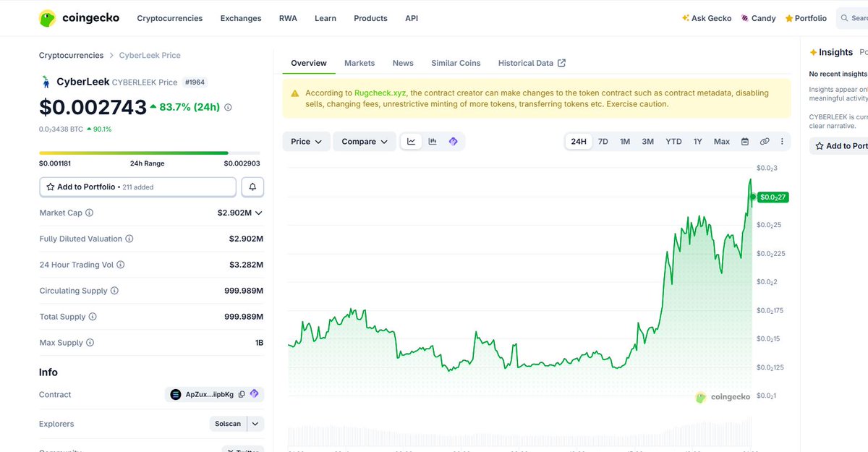The height and width of the screenshot is (452, 868).
Task: Select the line chart view icon
Action: pyautogui.click(x=412, y=142)
